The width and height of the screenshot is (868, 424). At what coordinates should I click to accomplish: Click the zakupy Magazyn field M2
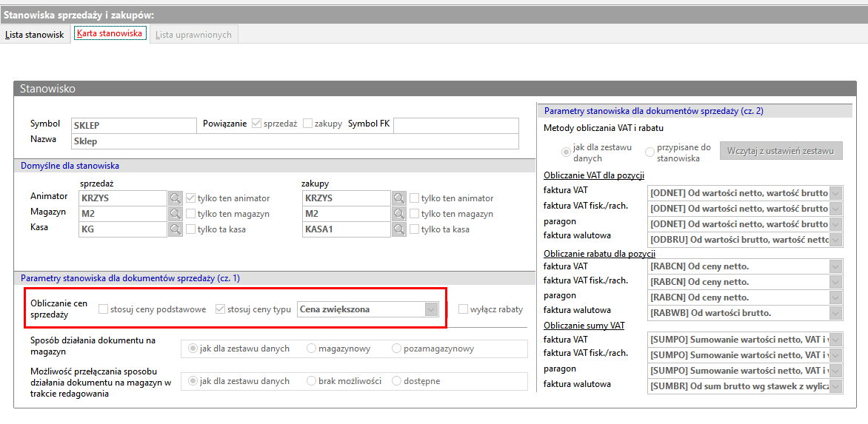[347, 213]
